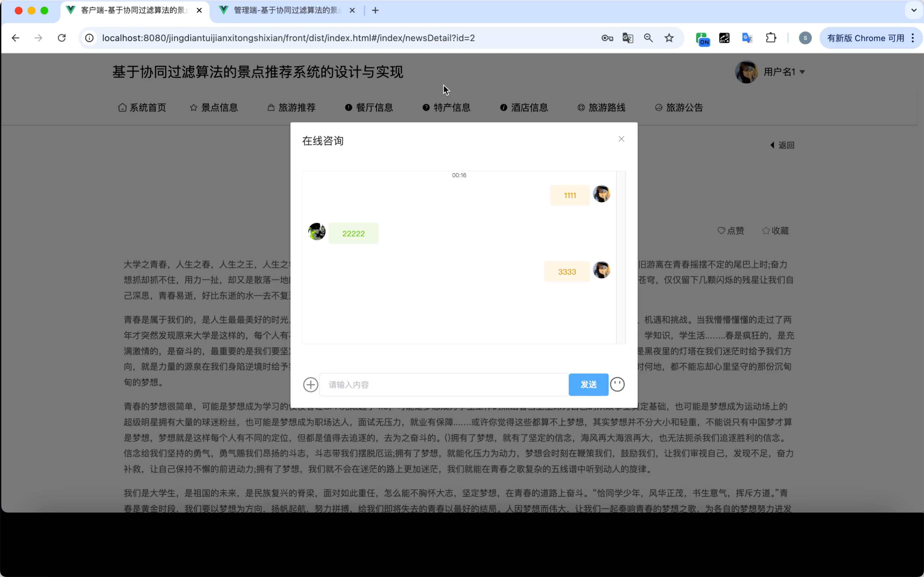Screen dimensions: 924x577
Task: Open the Extensions puzzle icon
Action: [x=771, y=38]
